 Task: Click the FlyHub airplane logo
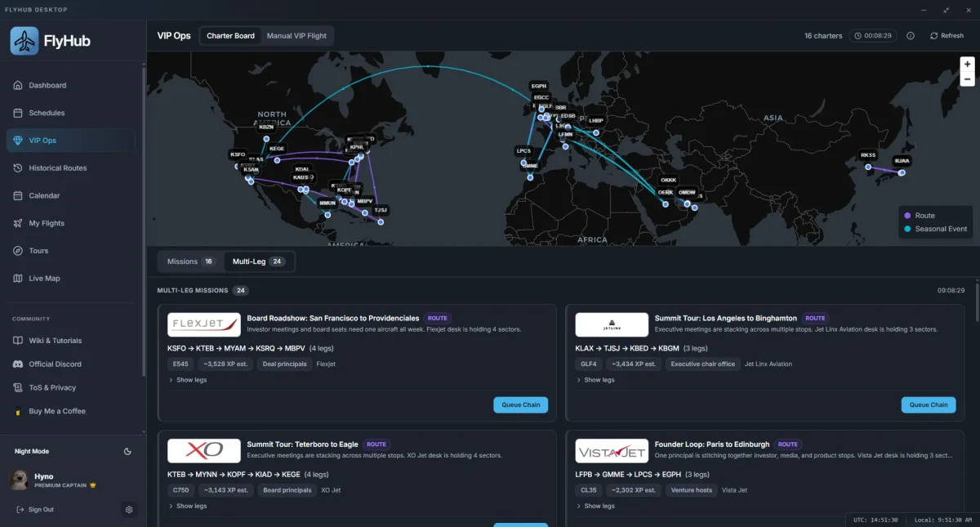pyautogui.click(x=24, y=41)
